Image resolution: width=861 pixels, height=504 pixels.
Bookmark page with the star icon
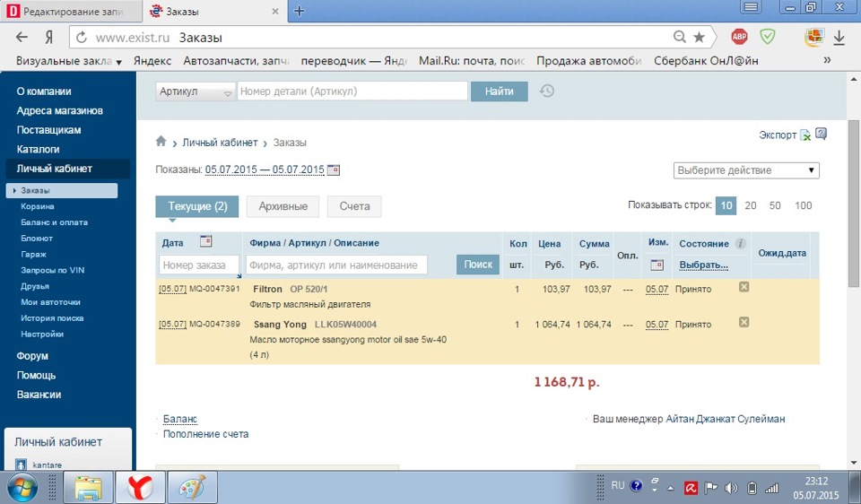point(699,37)
